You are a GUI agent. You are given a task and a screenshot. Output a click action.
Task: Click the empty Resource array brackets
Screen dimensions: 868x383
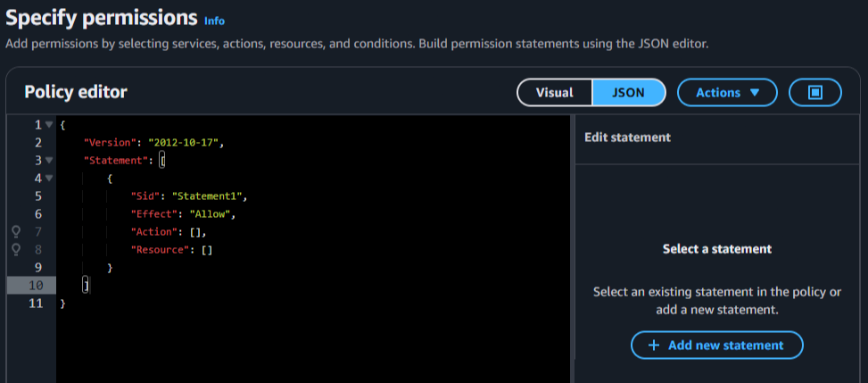[207, 250]
